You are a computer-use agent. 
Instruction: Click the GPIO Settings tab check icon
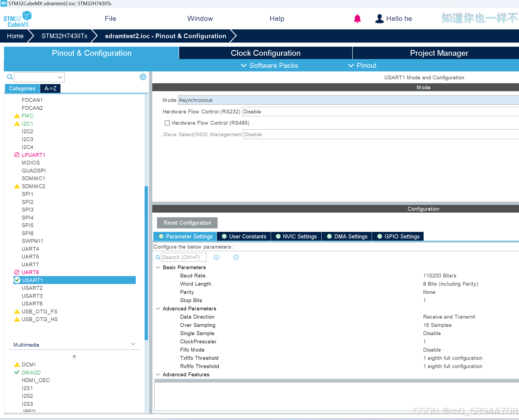click(380, 237)
